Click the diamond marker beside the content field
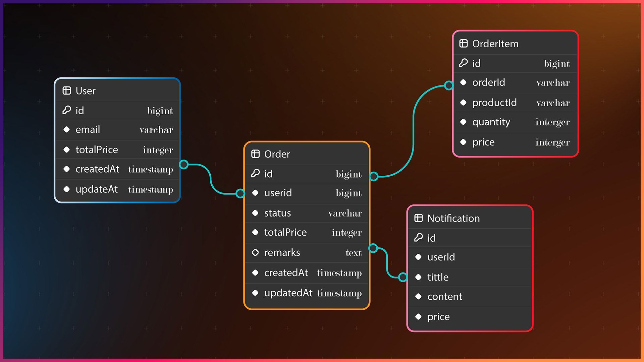The height and width of the screenshot is (362, 644). (418, 297)
